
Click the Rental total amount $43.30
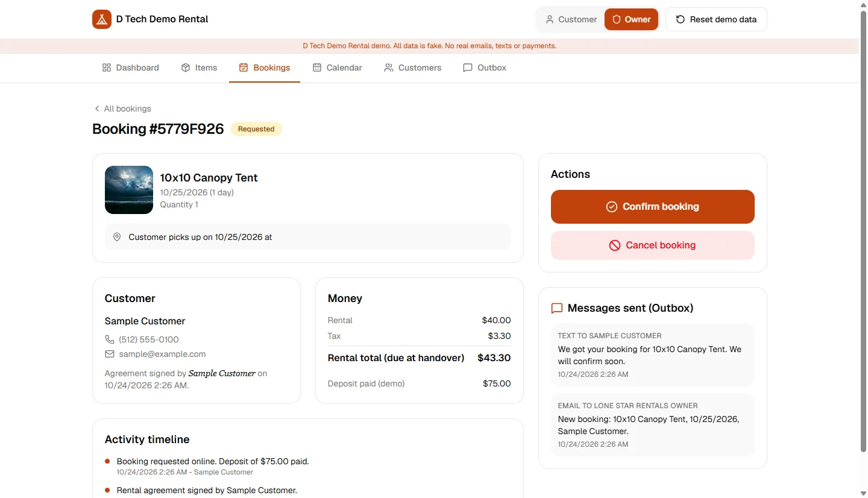494,358
